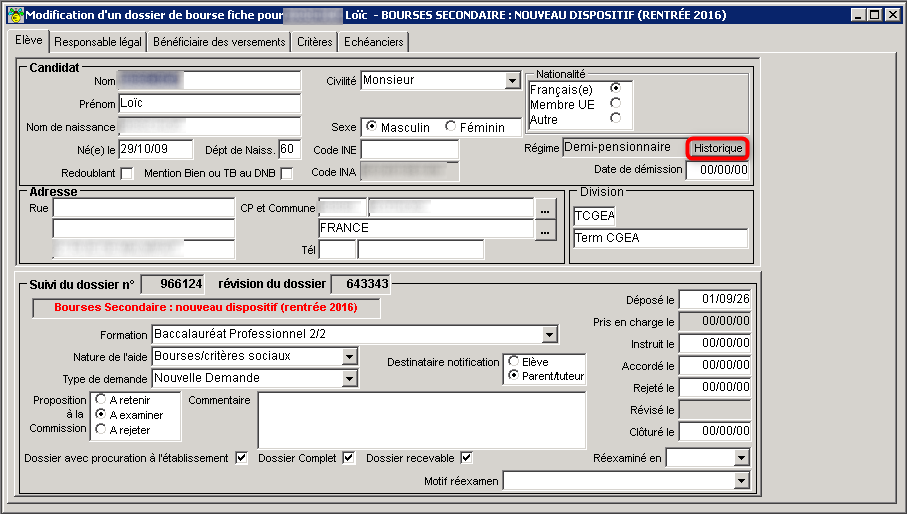
Task: Open the Bénéficiaire des versements tab
Action: [219, 42]
